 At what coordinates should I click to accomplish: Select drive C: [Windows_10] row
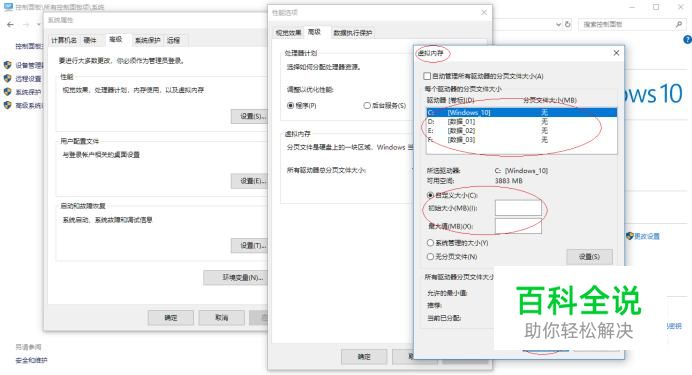click(522, 112)
